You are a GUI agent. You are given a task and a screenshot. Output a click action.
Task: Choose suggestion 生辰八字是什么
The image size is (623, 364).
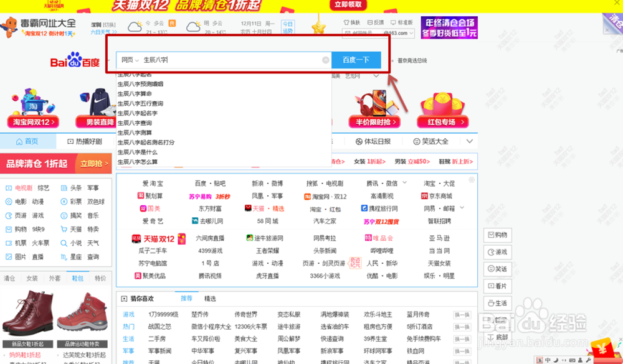tap(138, 152)
